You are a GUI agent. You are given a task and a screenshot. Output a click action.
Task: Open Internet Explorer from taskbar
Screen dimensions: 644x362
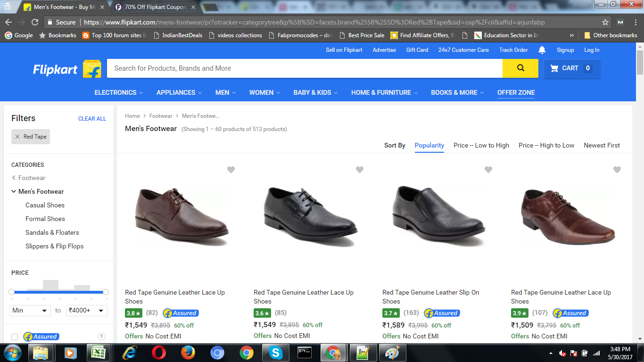(x=129, y=353)
